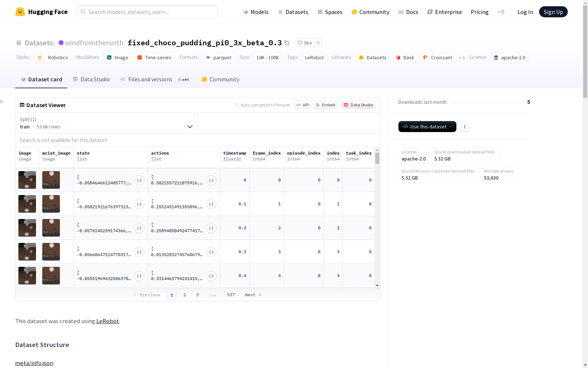Expand the state value in the timestamp 0.3 row

(x=139, y=252)
